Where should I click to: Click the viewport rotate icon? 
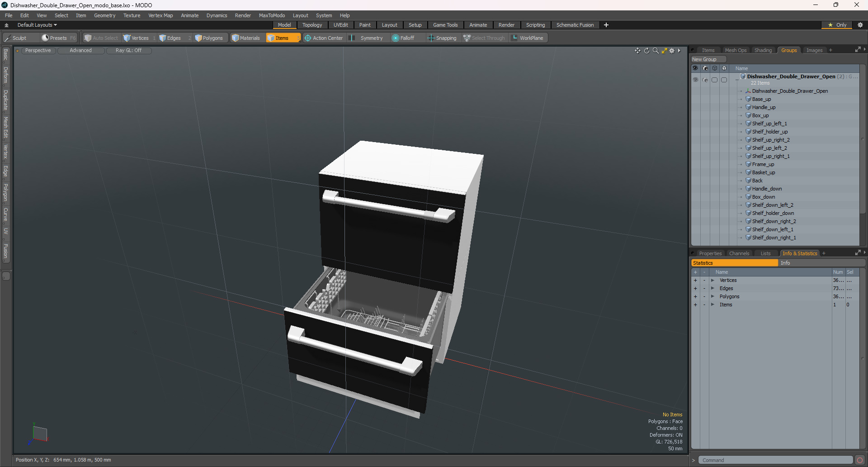646,51
